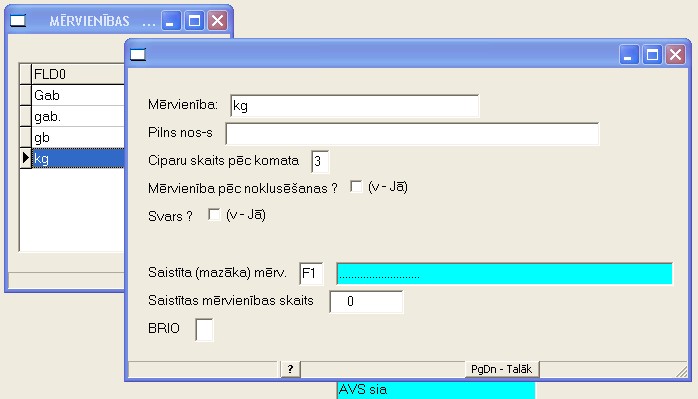The image size is (698, 399).
Task: Click the row selector beside Gab
Action: click(25, 95)
